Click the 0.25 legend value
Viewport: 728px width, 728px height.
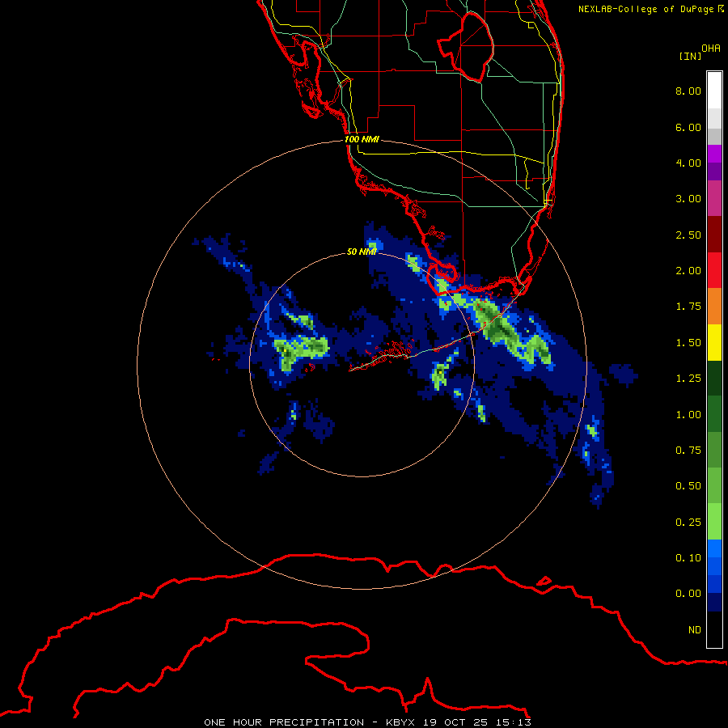(688, 523)
